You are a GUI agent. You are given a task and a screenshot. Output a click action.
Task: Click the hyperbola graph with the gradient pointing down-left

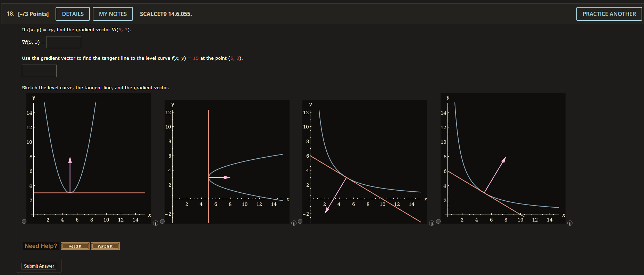point(365,162)
